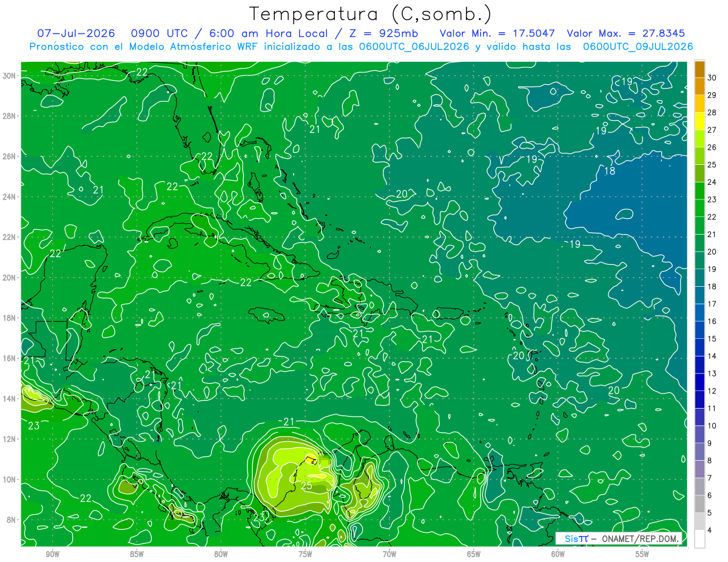Click the legend value label 13
728x562 pixels.
tap(712, 373)
